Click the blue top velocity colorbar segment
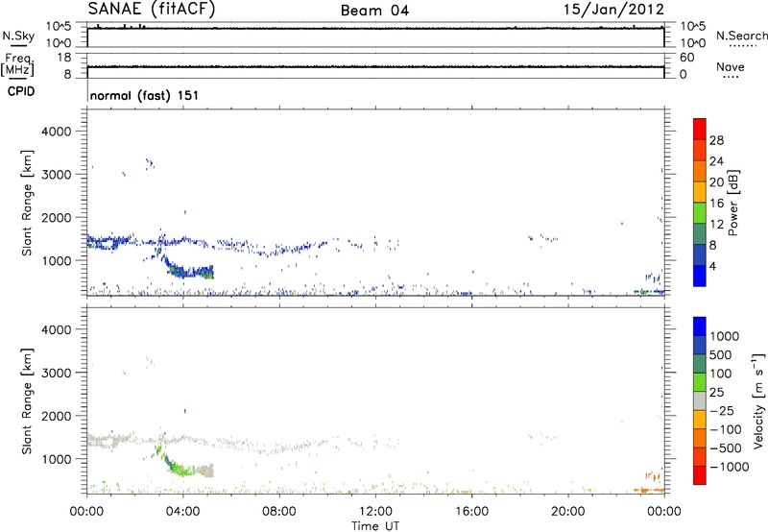This screenshot has height=532, width=768. click(x=700, y=326)
